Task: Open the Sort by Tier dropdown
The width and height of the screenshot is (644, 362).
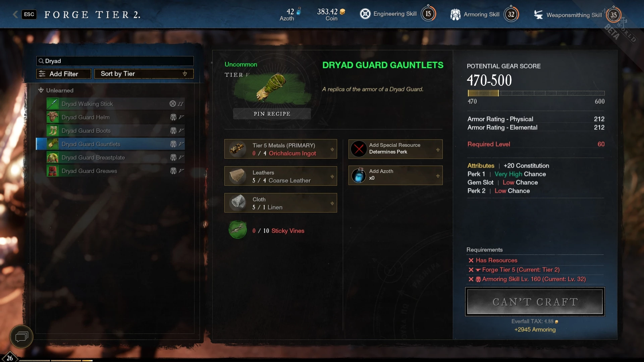Action: pos(144,74)
